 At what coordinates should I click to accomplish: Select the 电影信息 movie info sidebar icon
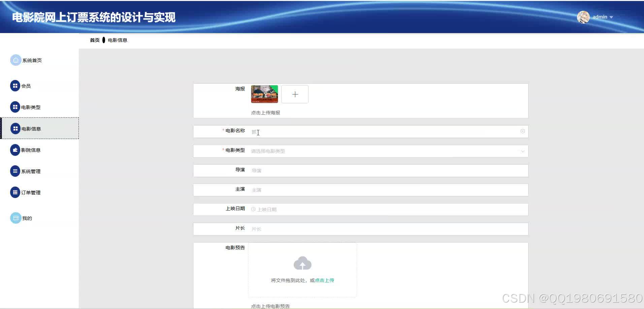pos(15,128)
